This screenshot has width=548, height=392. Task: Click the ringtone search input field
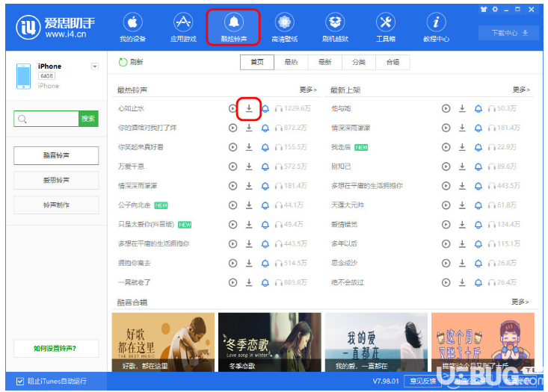[46, 119]
